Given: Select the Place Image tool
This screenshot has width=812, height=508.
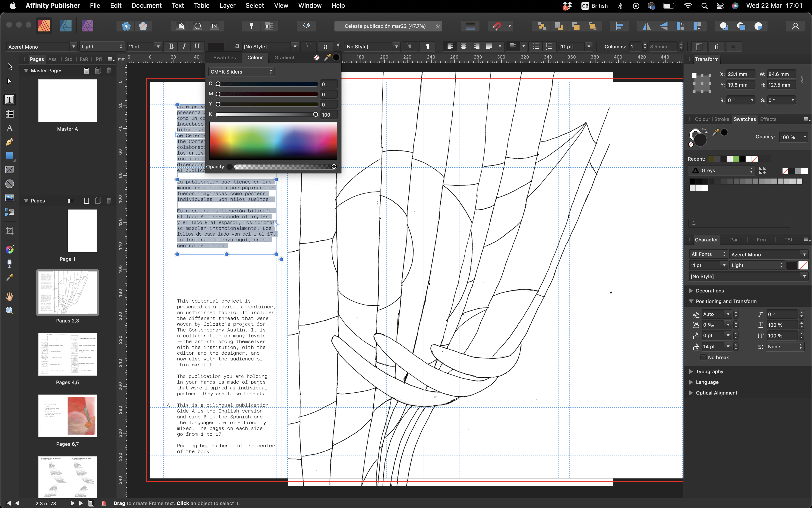Looking at the screenshot, I should coord(10,198).
